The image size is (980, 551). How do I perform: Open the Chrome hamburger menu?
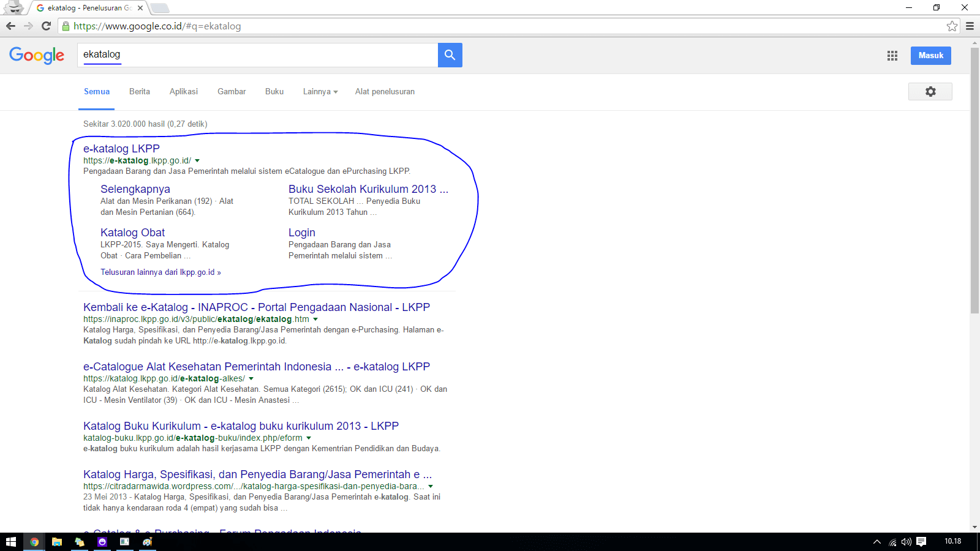tap(970, 26)
